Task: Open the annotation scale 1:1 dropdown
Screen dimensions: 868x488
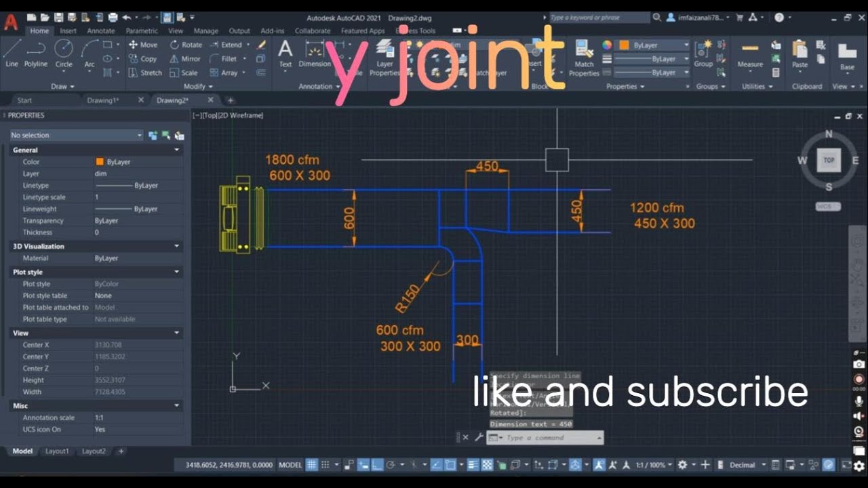Action: click(652, 465)
